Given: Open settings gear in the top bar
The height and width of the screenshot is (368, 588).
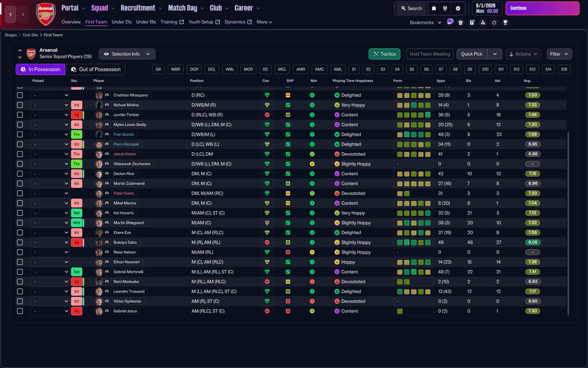Looking at the screenshot, I should click(x=458, y=8).
